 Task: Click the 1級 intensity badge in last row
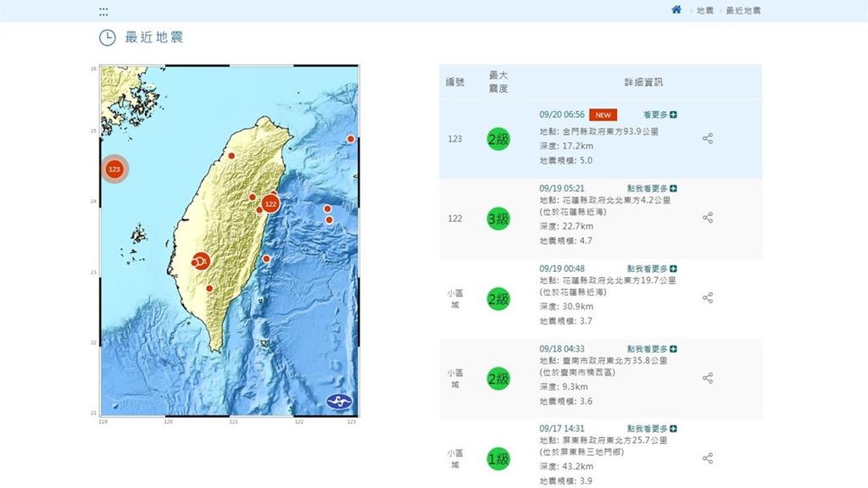click(x=498, y=459)
